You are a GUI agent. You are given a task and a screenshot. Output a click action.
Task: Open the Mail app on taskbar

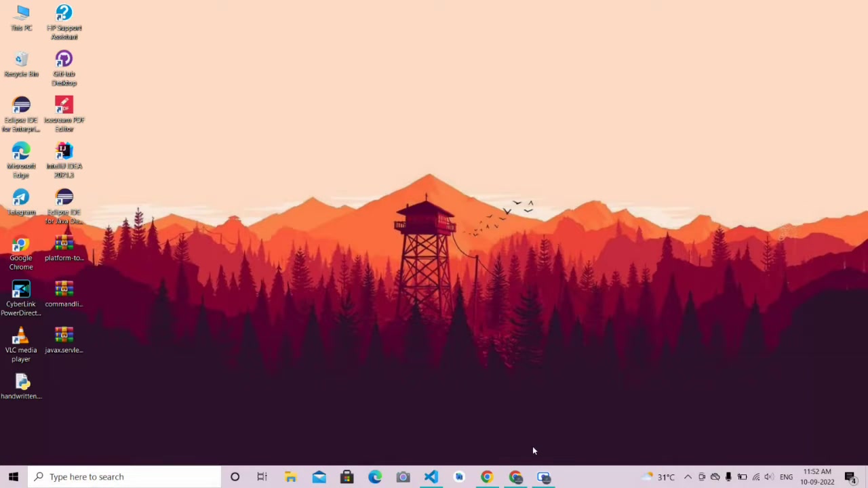point(319,476)
